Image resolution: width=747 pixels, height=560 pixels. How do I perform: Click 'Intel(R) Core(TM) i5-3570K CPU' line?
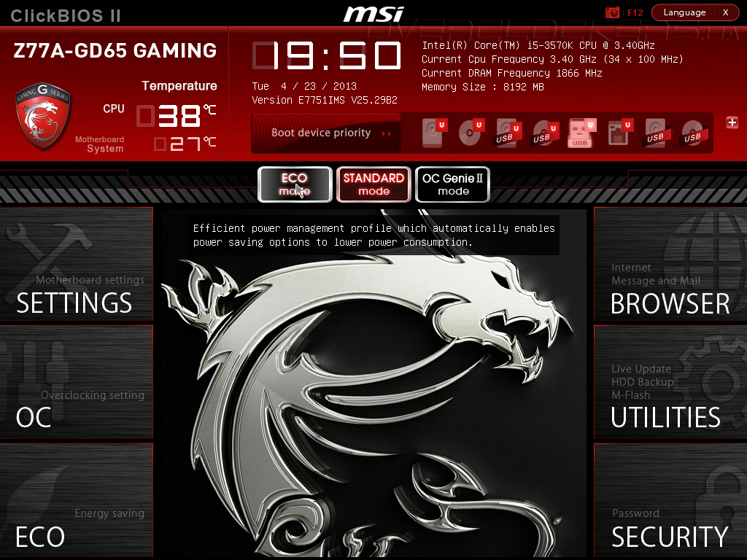(x=538, y=45)
